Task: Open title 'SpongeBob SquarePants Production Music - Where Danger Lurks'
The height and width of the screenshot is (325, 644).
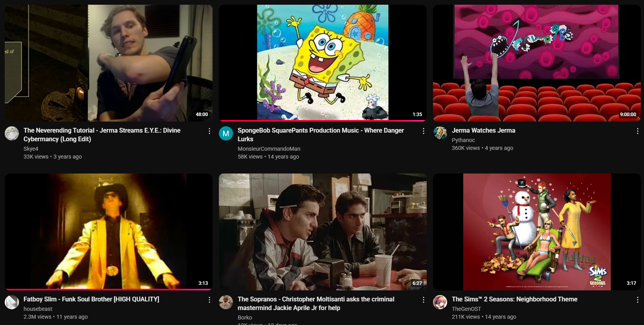Action: pyautogui.click(x=321, y=135)
